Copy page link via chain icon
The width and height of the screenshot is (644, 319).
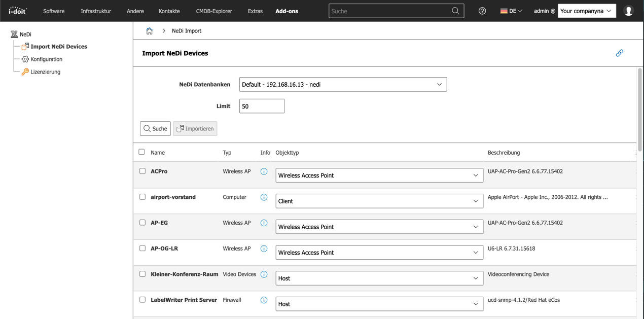(619, 53)
